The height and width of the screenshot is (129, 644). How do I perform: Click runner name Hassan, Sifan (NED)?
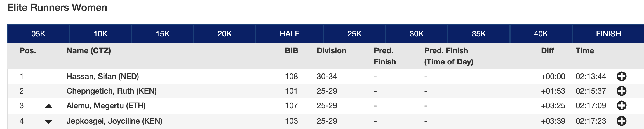pos(103,76)
